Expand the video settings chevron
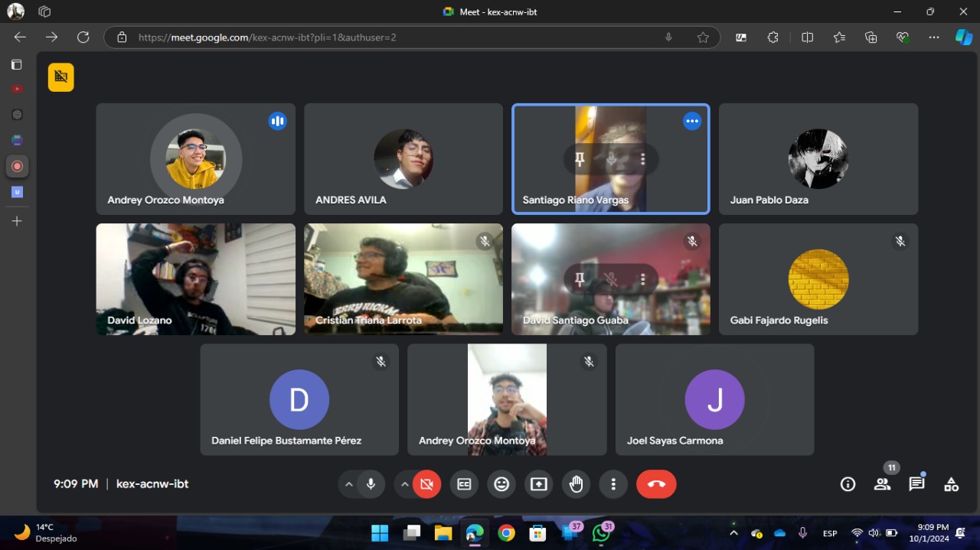This screenshot has width=980, height=550. (405, 484)
